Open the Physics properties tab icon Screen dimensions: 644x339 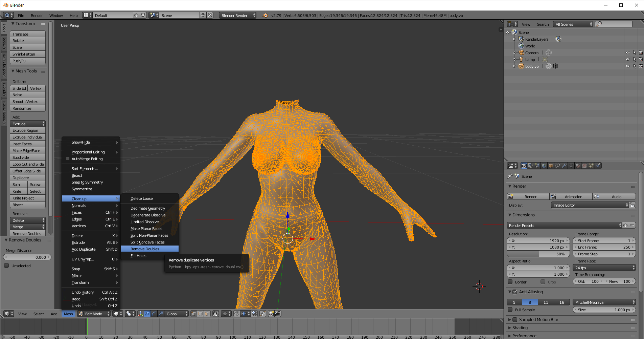click(598, 166)
